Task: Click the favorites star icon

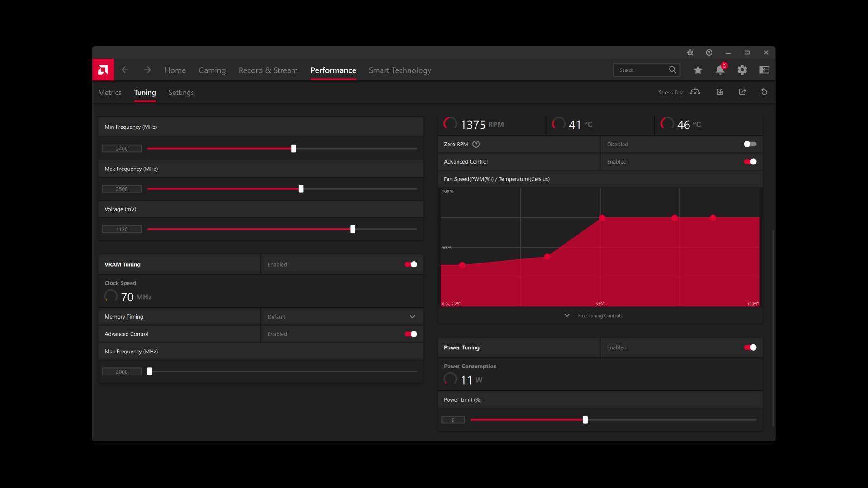Action: (698, 70)
